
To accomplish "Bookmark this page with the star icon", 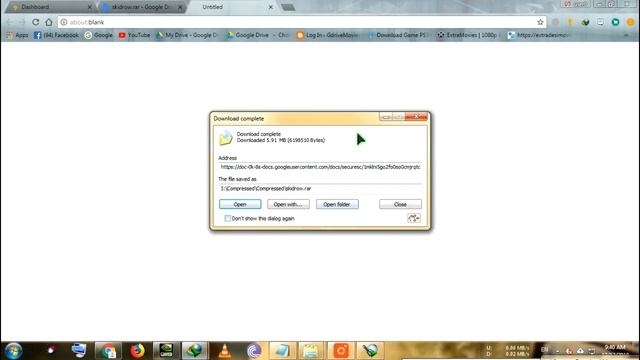I will (x=540, y=22).
